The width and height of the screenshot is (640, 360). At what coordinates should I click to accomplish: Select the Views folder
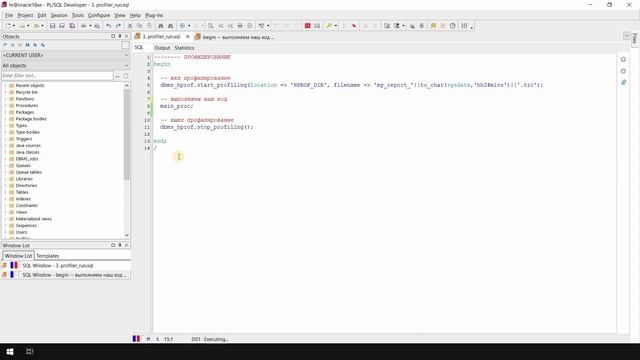pyautogui.click(x=21, y=212)
